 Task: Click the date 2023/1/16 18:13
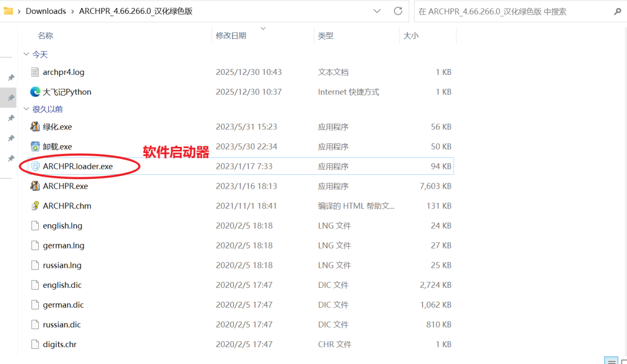click(x=246, y=186)
